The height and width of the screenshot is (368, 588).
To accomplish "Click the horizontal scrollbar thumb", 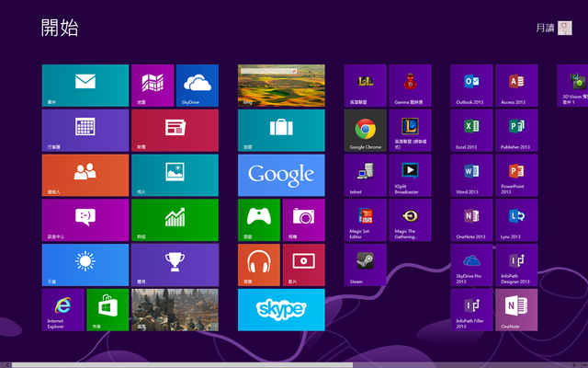I will 182,365.
